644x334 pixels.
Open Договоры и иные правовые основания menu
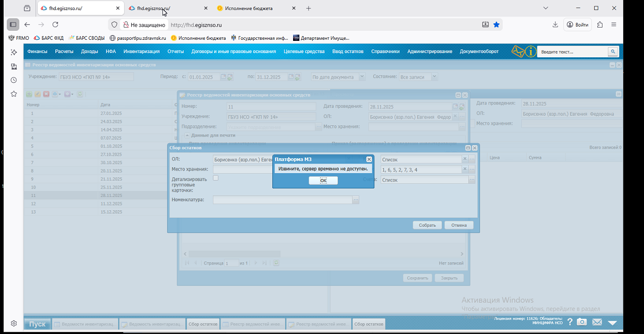click(234, 52)
